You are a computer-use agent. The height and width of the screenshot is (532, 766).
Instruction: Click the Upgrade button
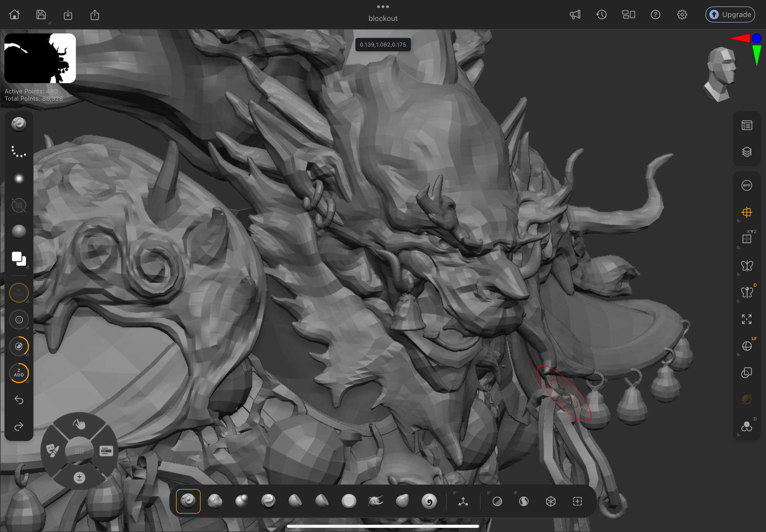730,15
